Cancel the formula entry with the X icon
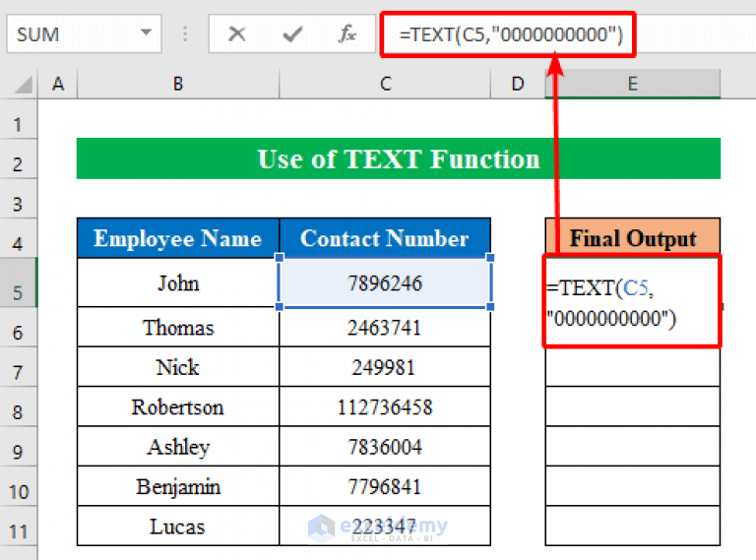The image size is (756, 560). 236,34
